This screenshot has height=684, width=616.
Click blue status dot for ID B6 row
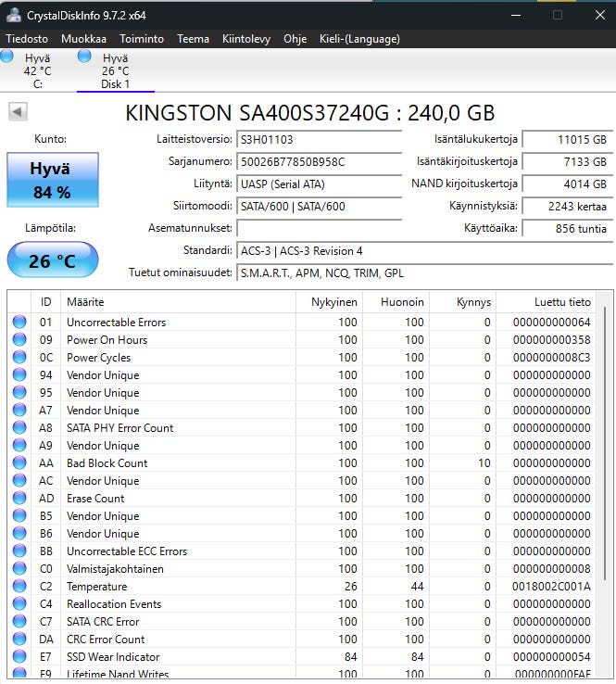19,533
